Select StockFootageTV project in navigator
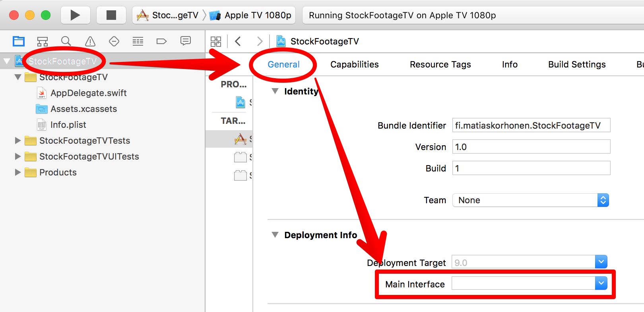Viewport: 644px width, 312px height. point(62,61)
